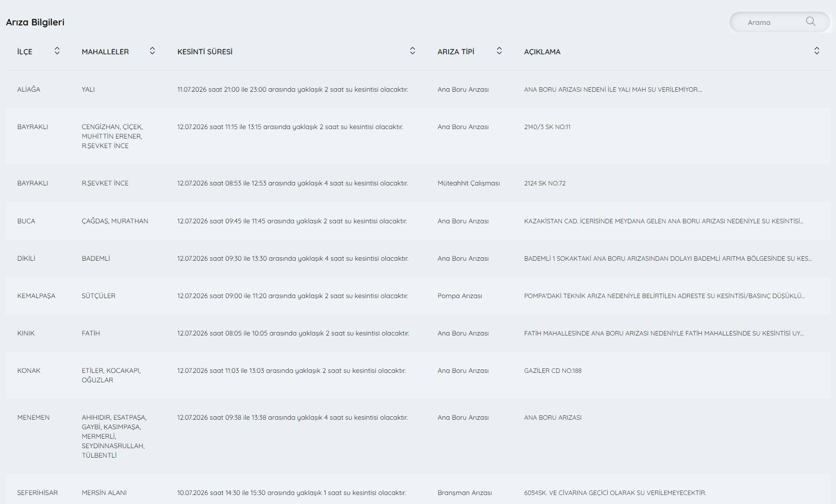Toggle KESİNTİ SÜRESİ sort arrows
This screenshot has width=836, height=504.
(x=413, y=51)
